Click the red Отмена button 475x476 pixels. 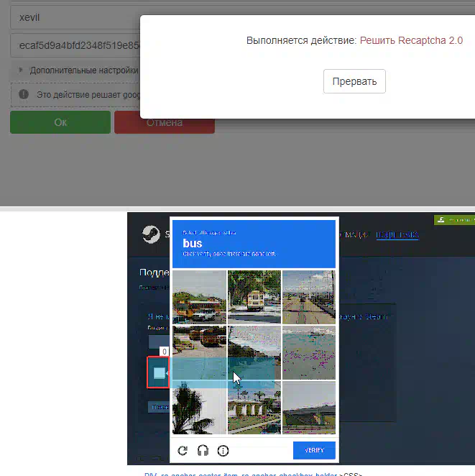point(165,122)
